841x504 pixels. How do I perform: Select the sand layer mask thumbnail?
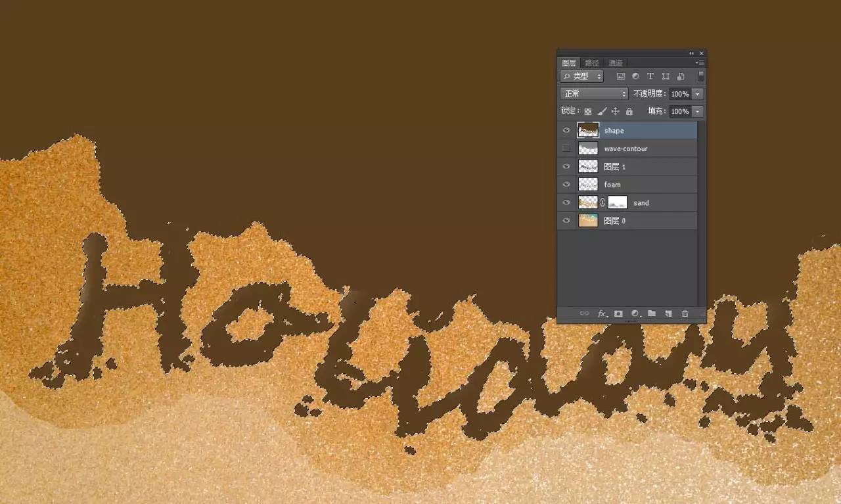click(618, 202)
